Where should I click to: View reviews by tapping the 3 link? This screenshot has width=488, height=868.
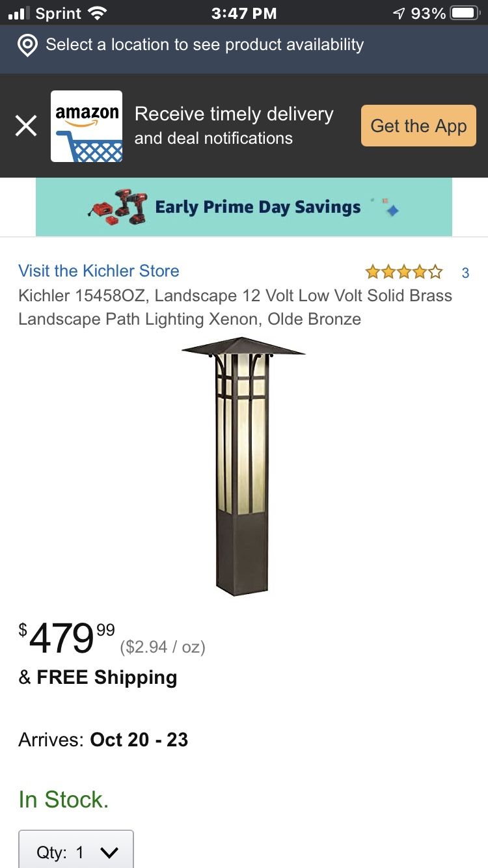click(x=465, y=273)
